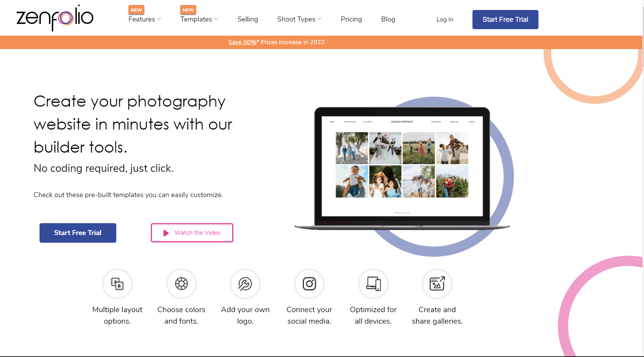The height and width of the screenshot is (357, 644).
Task: Click the Save 50% banner link
Action: tap(242, 42)
